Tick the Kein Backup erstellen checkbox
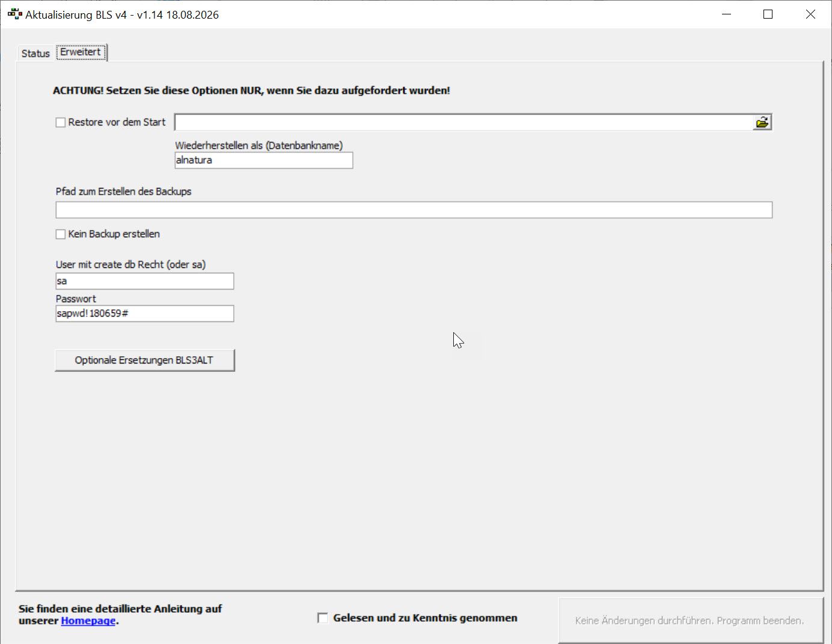Viewport: 832px width, 644px height. tap(61, 234)
